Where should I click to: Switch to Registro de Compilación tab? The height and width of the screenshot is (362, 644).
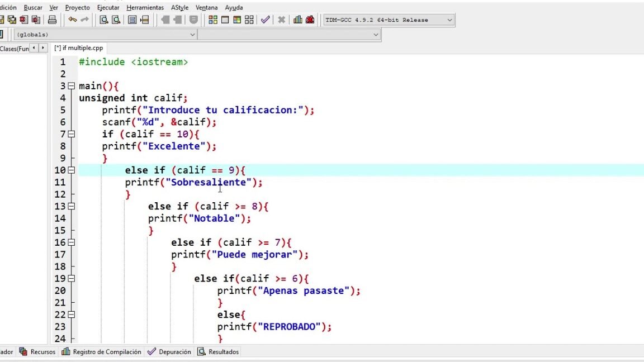pos(102,352)
